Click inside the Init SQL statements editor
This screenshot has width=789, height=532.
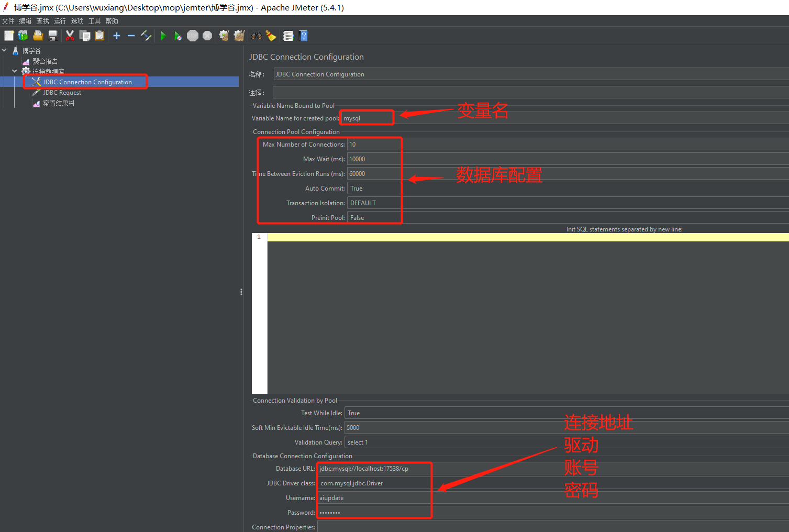528,313
